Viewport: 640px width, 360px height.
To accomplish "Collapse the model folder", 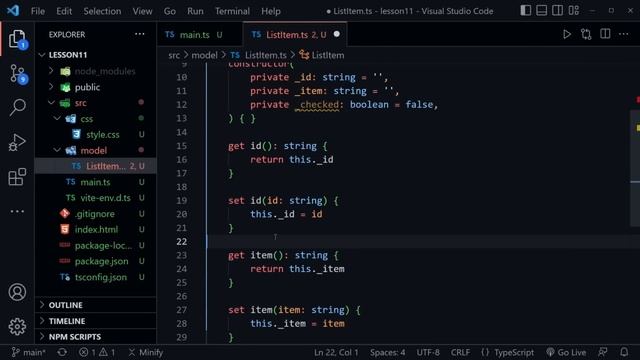I will pyautogui.click(x=96, y=150).
